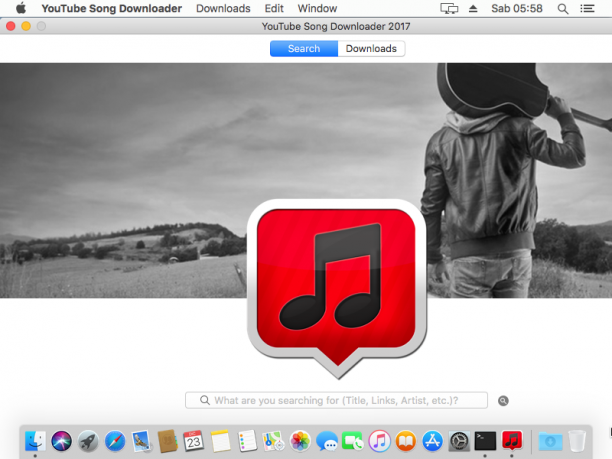Click the clock showing Sab 05:58

(517, 9)
